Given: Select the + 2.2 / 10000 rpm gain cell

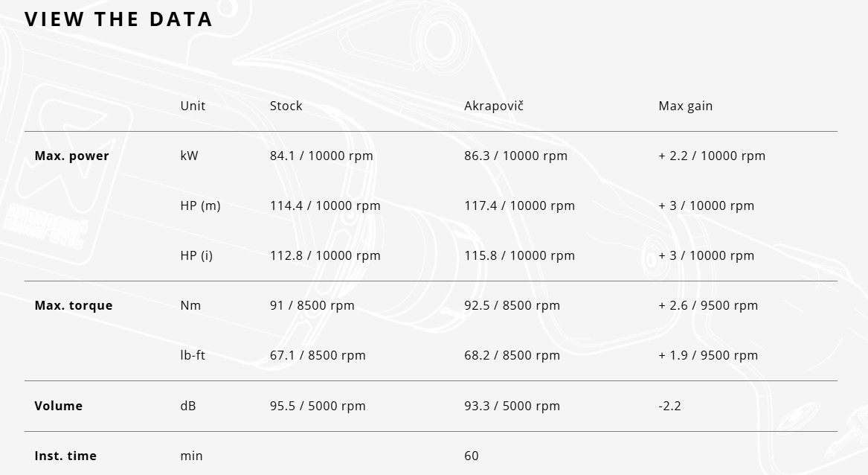Looking at the screenshot, I should tap(711, 156).
